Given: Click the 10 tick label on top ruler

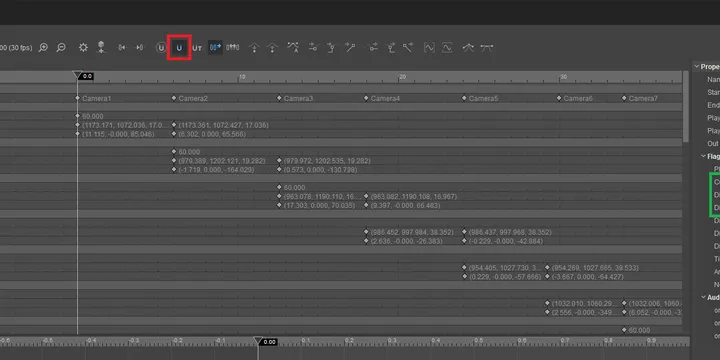Looking at the screenshot, I should coord(242,77).
